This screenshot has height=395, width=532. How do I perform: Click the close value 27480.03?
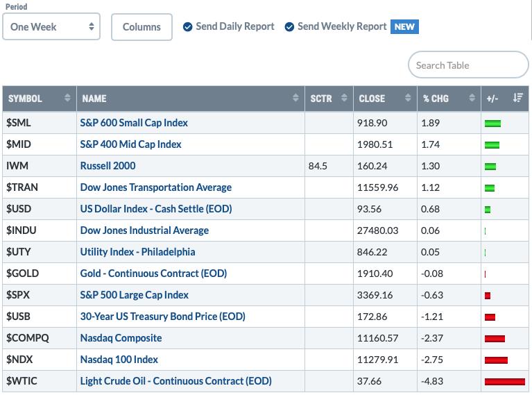377,230
